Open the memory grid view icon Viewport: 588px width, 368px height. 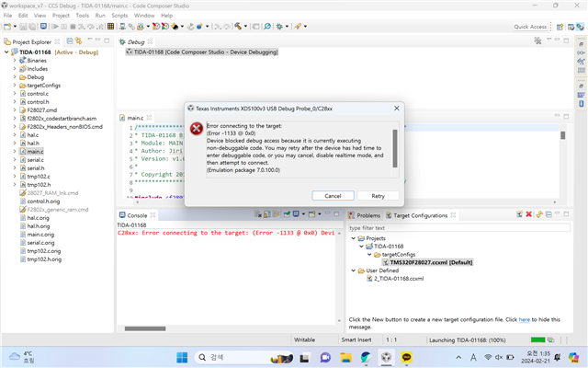coord(110,27)
